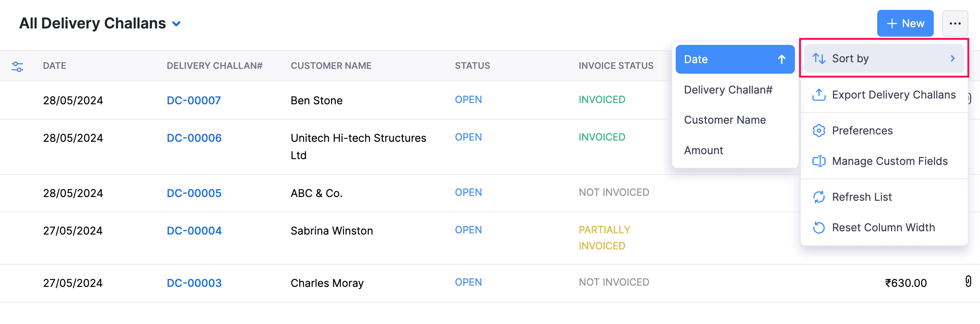Open delivery challan DC-00004
The height and width of the screenshot is (324, 980).
pos(194,230)
